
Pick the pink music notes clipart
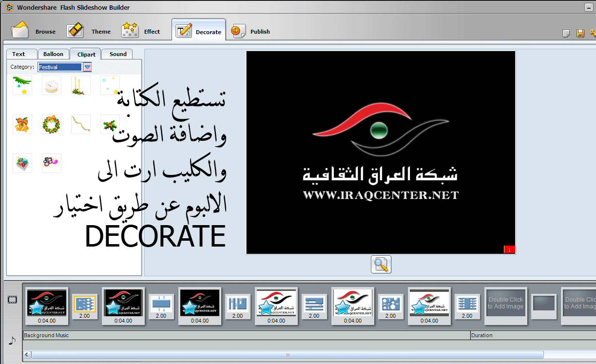(52, 163)
